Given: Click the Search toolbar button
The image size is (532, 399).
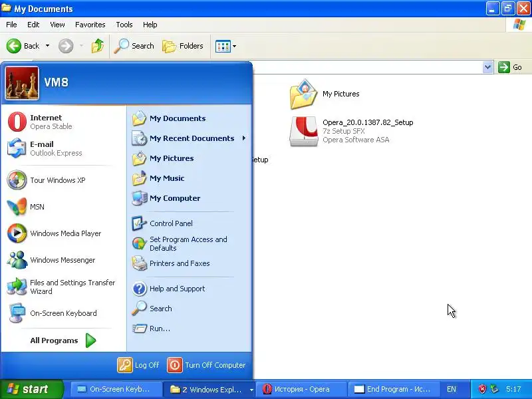Looking at the screenshot, I should pos(134,46).
